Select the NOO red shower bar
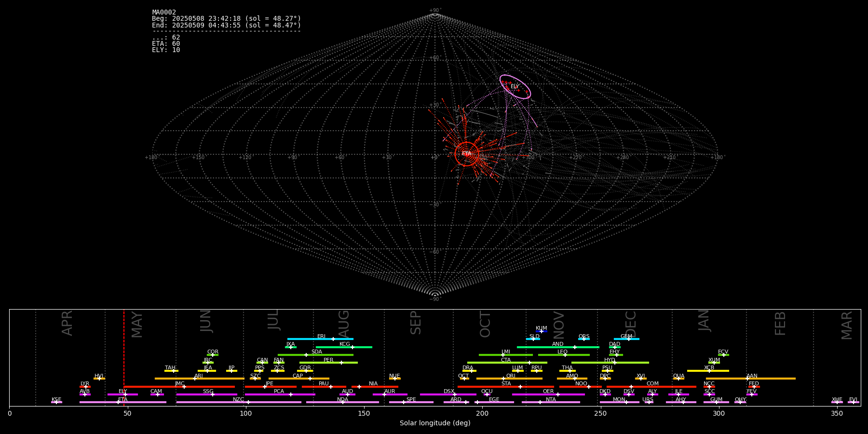This screenshot has height=434, width=868. (581, 387)
